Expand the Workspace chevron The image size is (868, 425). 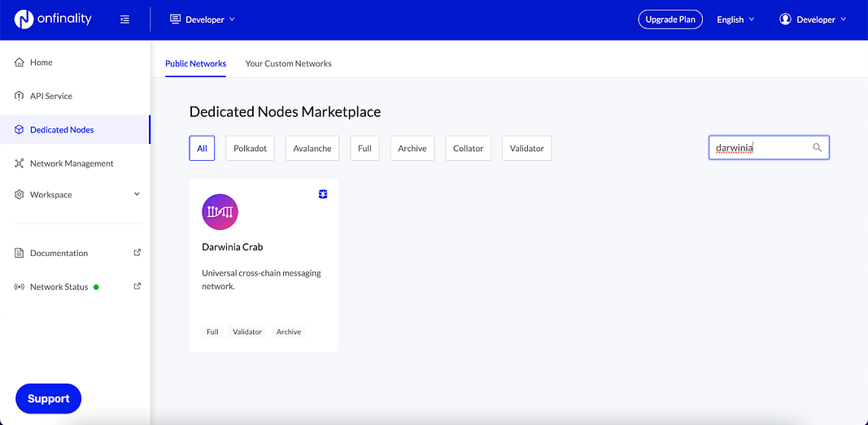tap(137, 194)
